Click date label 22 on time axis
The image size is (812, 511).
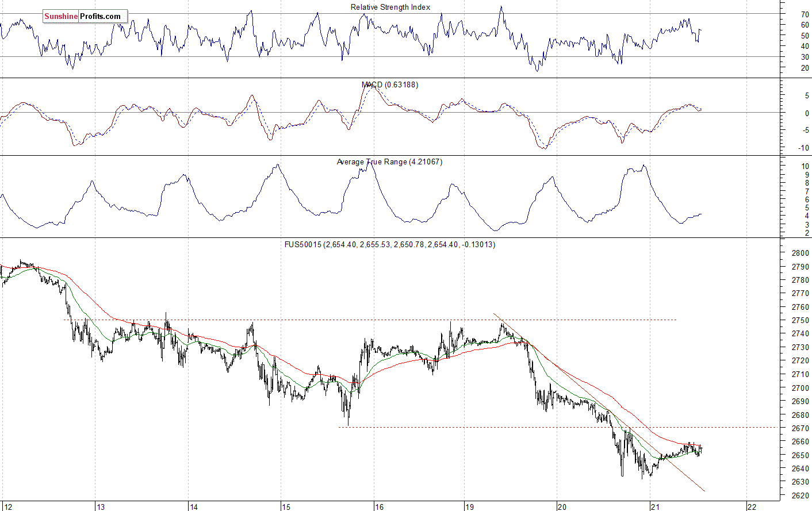pos(752,506)
